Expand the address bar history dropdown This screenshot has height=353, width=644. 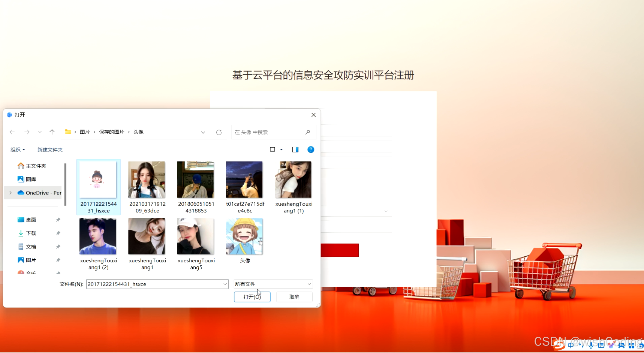click(203, 132)
